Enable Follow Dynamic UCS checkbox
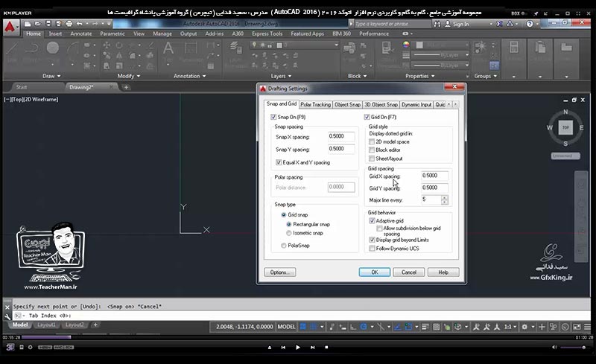 click(372, 249)
